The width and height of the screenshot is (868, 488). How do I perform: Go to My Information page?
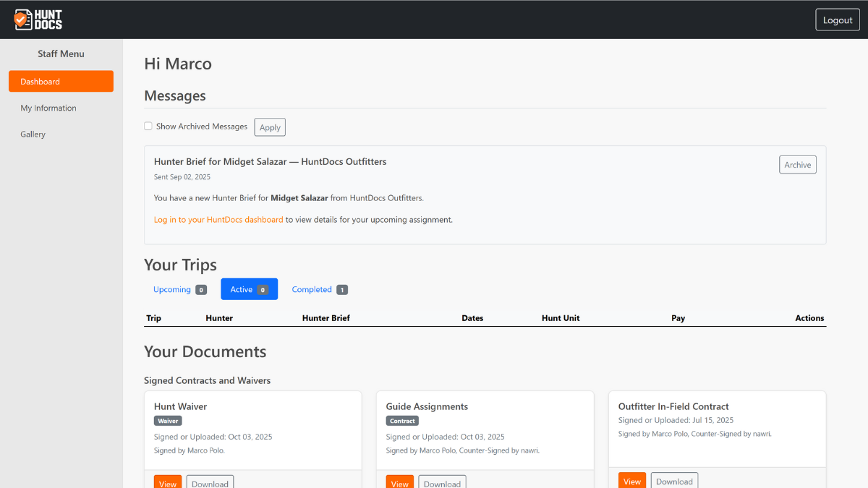[48, 108]
